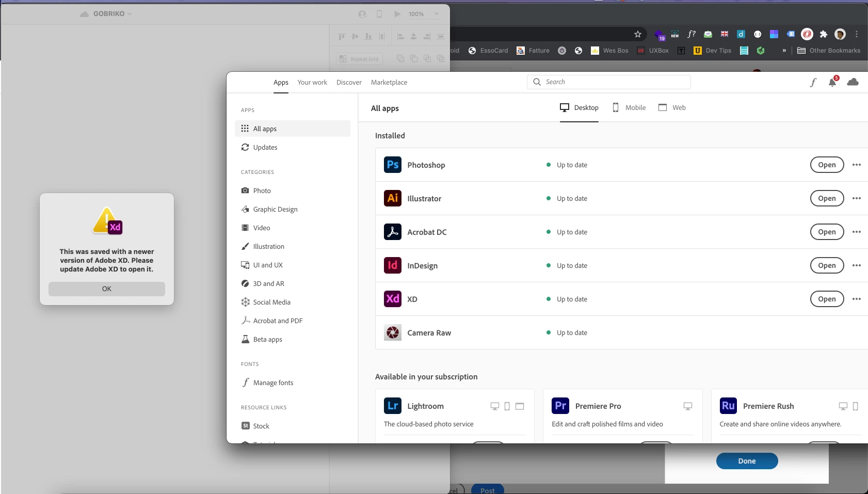Switch to the Your work tab
The width and height of the screenshot is (868, 494).
coord(312,82)
